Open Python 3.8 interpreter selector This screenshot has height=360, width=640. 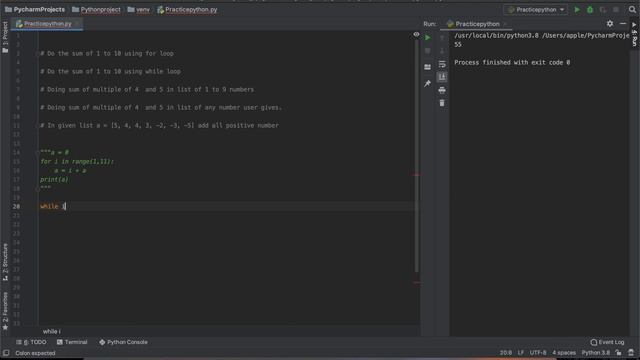click(596, 353)
